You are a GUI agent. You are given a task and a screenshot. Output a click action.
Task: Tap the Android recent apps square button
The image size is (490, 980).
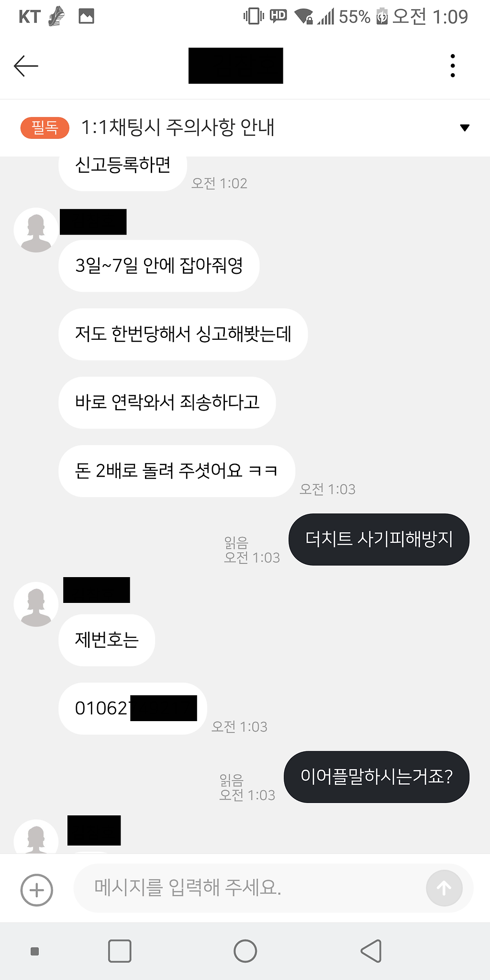coord(120,951)
